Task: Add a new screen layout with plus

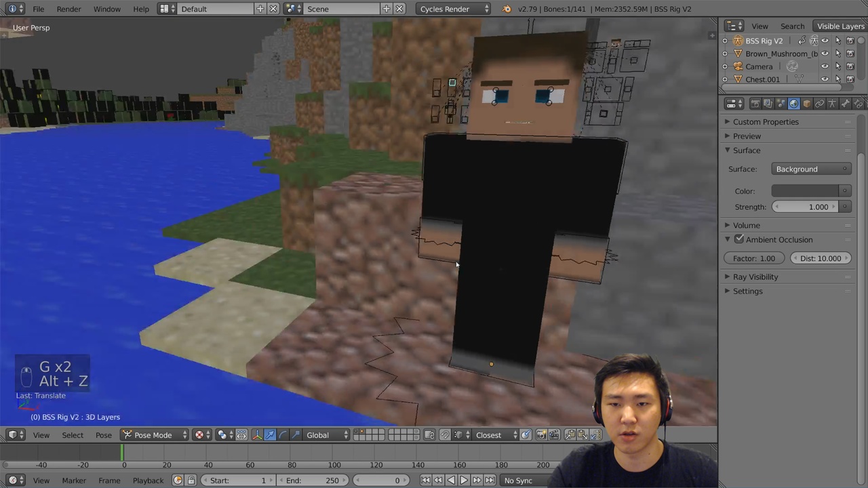Action: (x=260, y=9)
